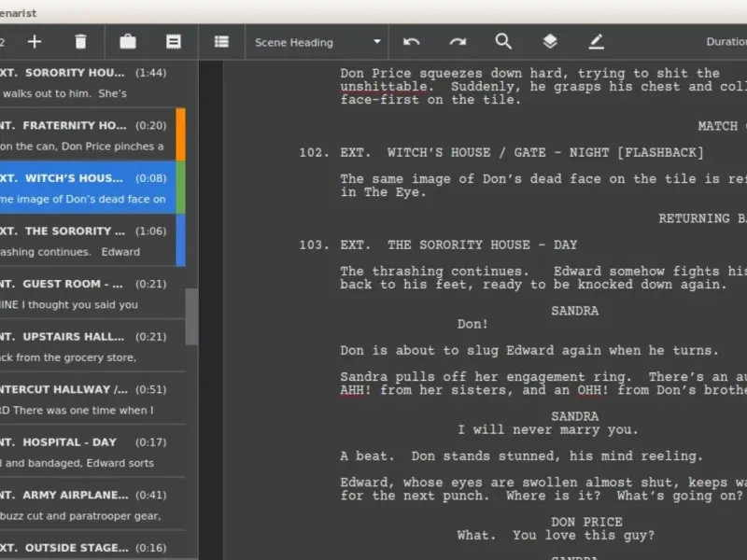This screenshot has height=560, width=747.
Task: Click blue color tag on Sorority House scene
Action: [180, 241]
